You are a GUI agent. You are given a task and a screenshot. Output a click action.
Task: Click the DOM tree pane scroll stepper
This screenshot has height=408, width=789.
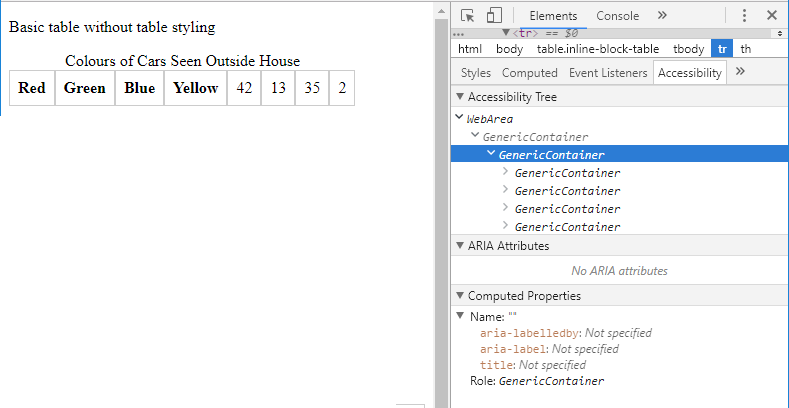[780, 34]
